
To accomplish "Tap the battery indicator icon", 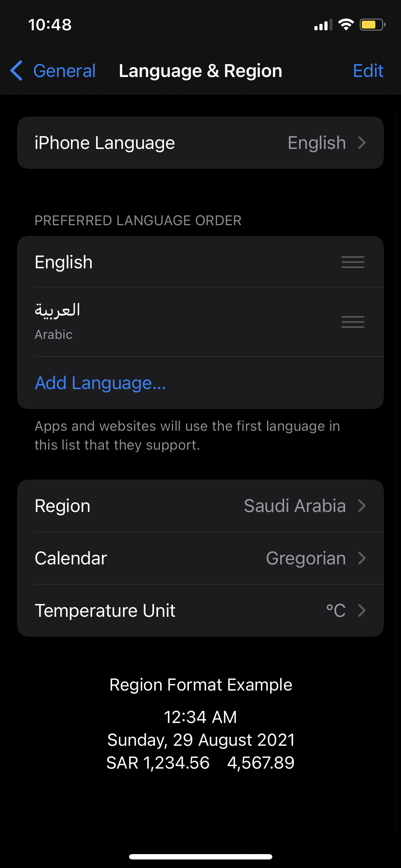I will [x=372, y=25].
